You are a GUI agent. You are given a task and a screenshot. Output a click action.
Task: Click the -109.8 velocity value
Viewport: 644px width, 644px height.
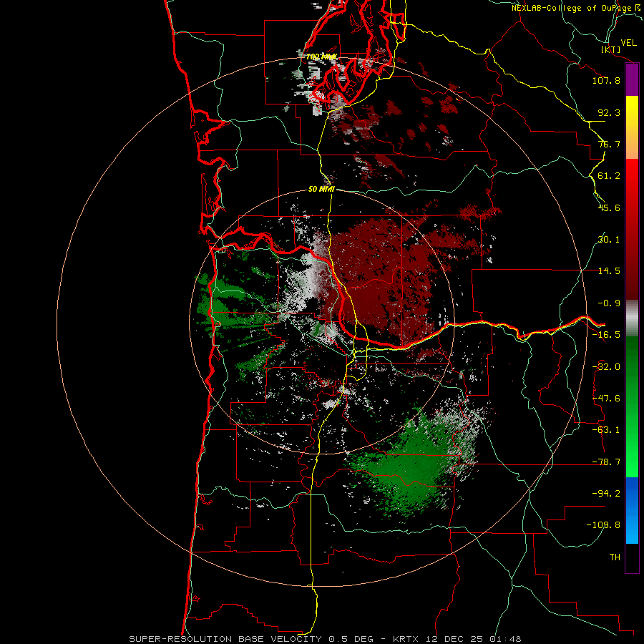click(x=603, y=525)
